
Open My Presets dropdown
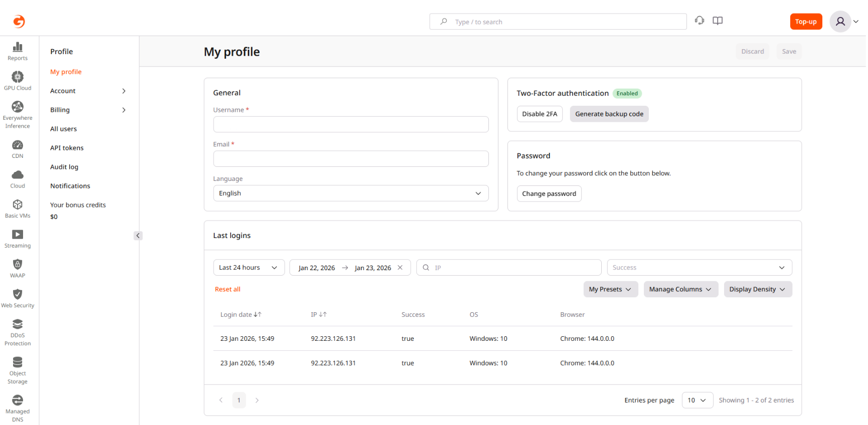click(610, 289)
